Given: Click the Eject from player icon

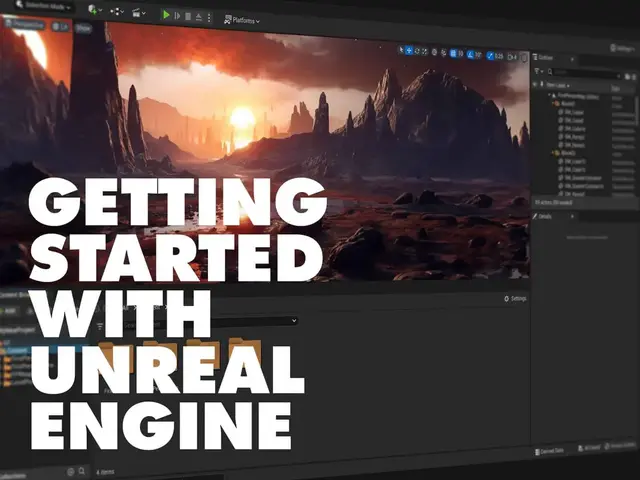Looking at the screenshot, I should [199, 17].
